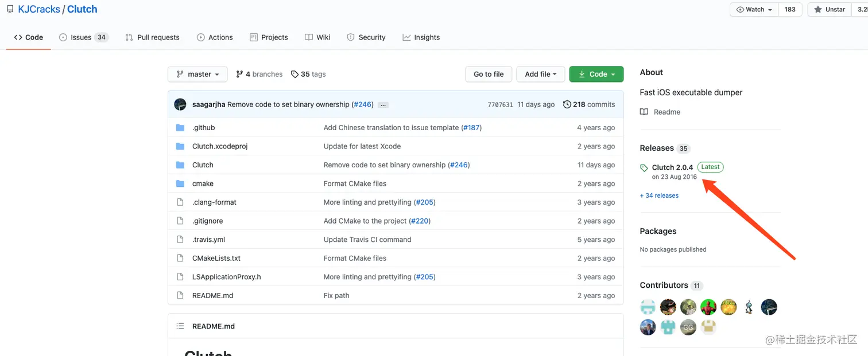Open the Wiki tab

click(317, 37)
